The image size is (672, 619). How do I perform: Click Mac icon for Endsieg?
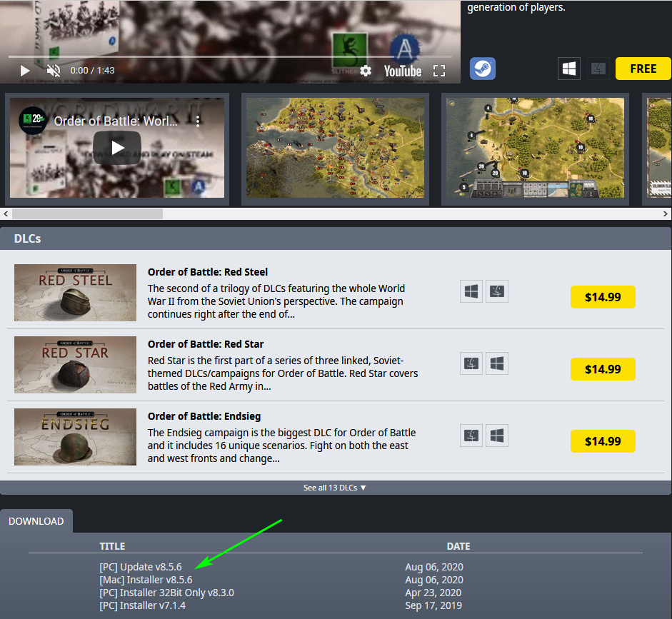click(471, 436)
